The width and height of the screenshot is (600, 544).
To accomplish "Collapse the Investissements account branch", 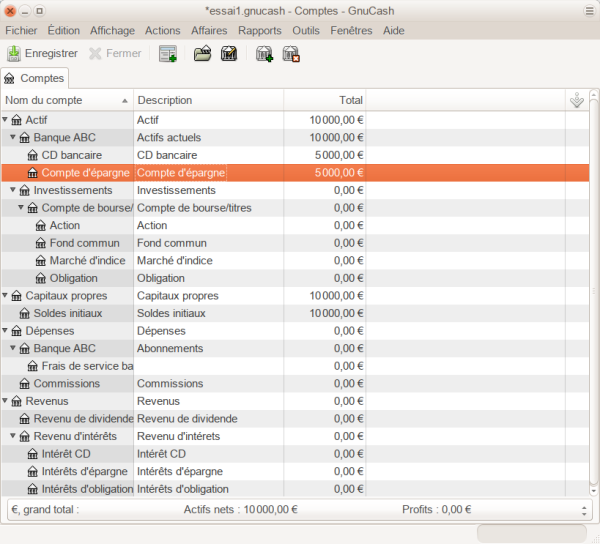I will [x=13, y=190].
